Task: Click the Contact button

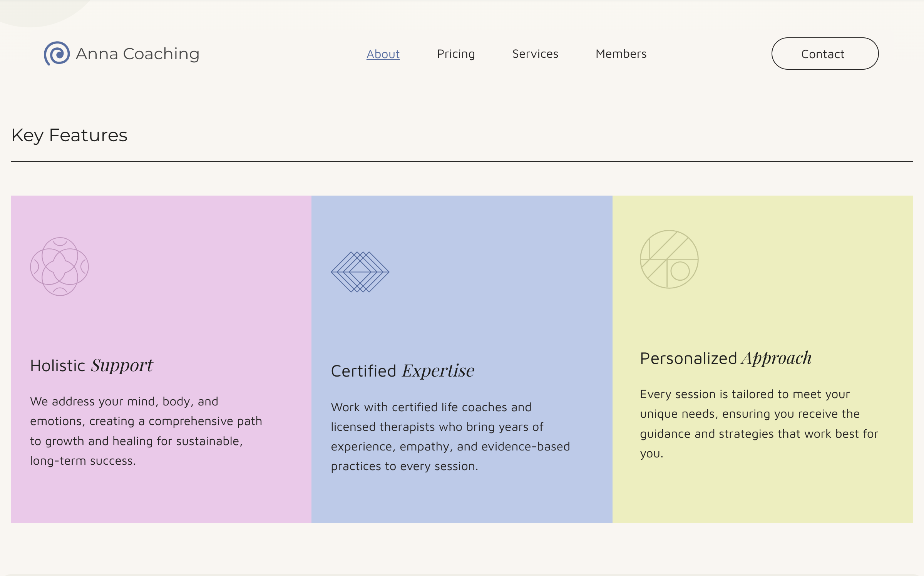Action: tap(825, 54)
